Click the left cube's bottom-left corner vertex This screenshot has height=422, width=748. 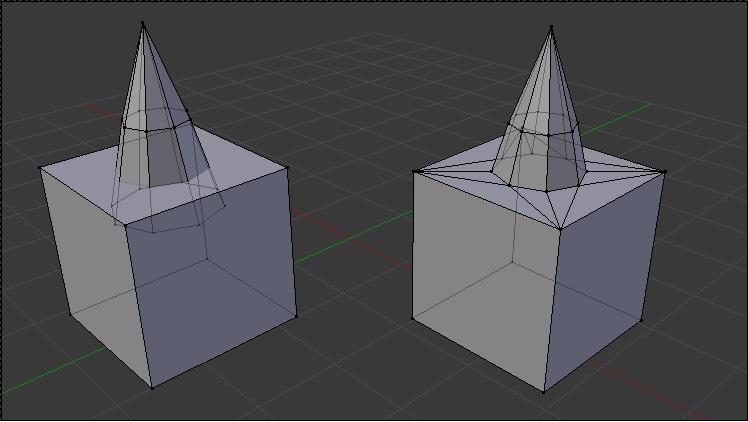(70, 314)
